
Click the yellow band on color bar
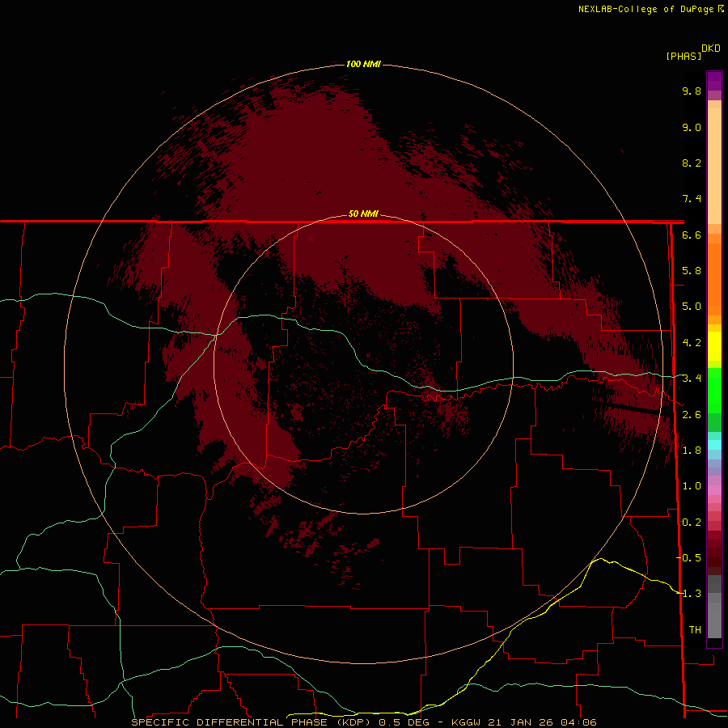pos(714,346)
